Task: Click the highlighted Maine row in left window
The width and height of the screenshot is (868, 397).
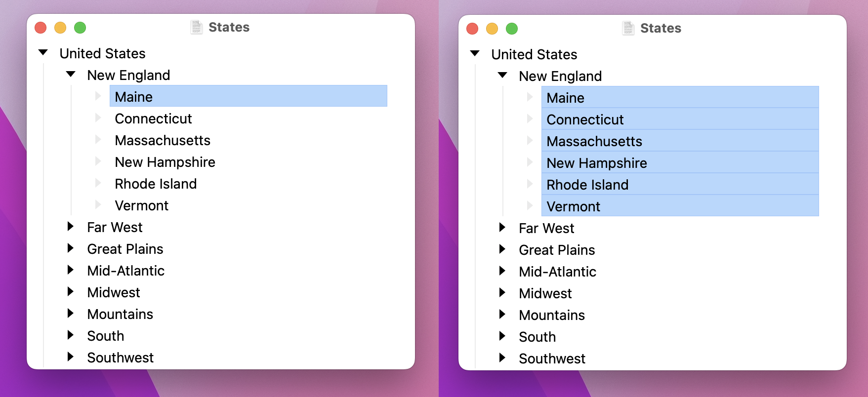Action: [x=247, y=96]
